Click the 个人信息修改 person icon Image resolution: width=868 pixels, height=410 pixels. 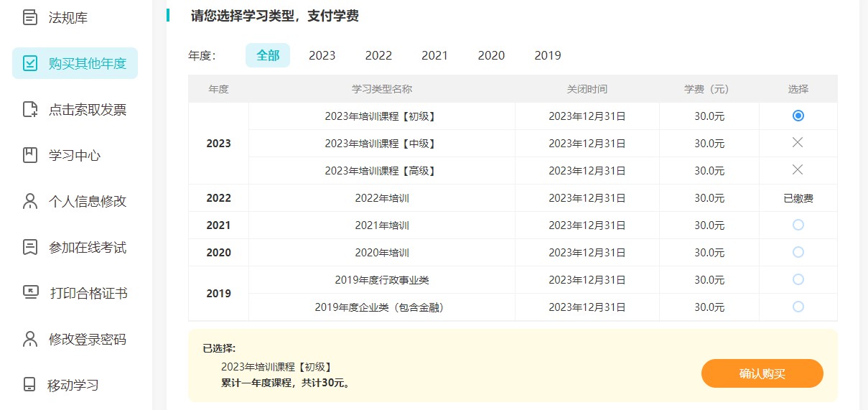pos(30,201)
